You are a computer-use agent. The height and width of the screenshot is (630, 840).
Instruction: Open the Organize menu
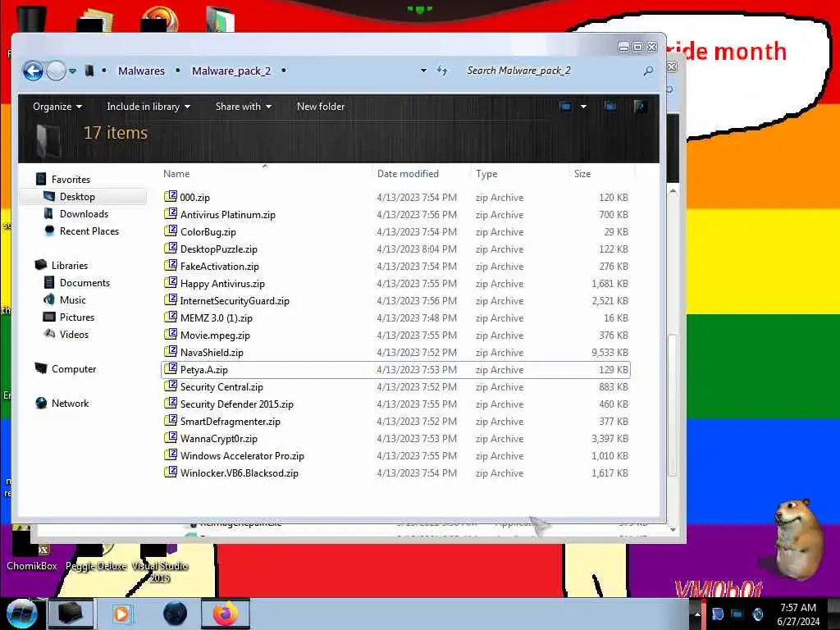point(57,107)
